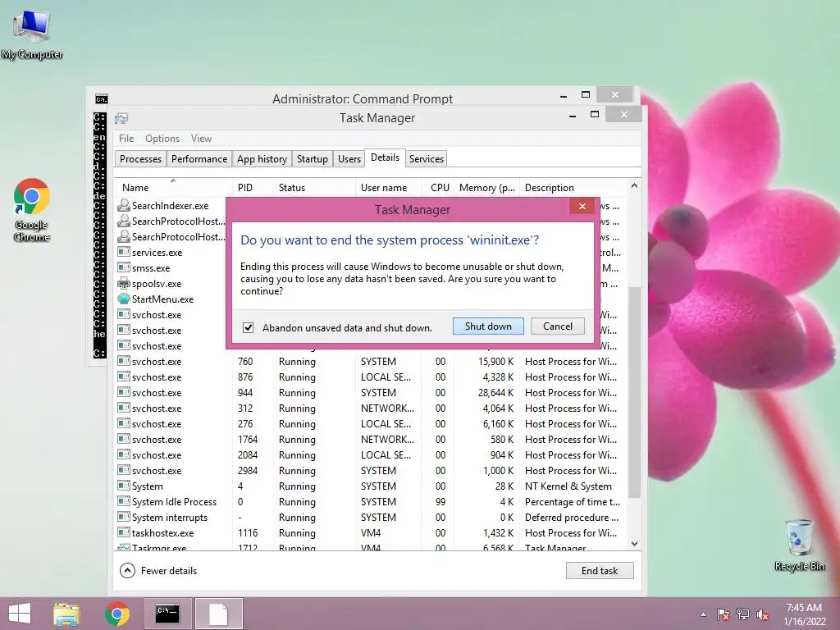Image resolution: width=840 pixels, height=630 pixels.
Task: Confirm with the Shut down button
Action: [488, 326]
